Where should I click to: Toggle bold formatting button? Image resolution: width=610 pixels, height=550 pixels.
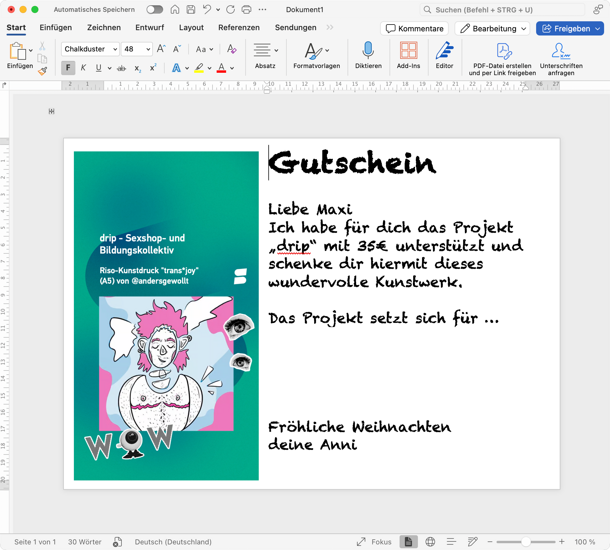pos(68,68)
